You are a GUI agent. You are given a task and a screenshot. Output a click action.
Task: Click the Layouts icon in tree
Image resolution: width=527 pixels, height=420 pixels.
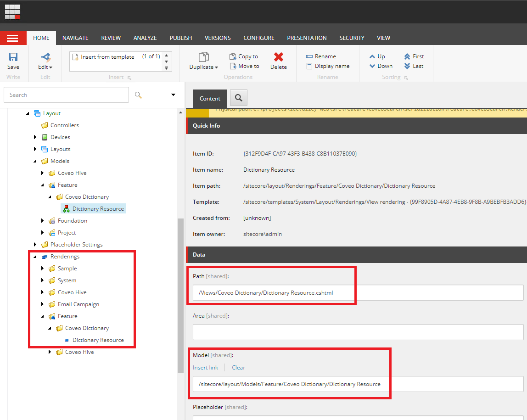(45, 149)
